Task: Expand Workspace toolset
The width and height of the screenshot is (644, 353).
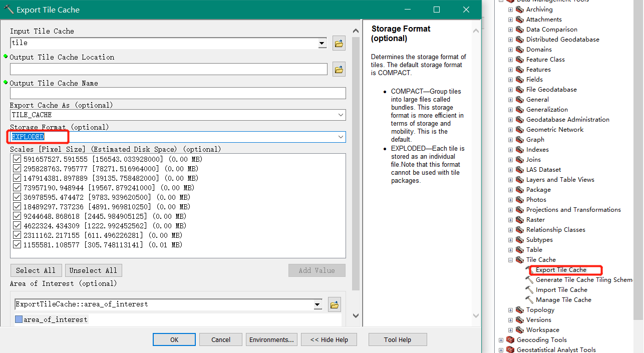Action: (510, 330)
